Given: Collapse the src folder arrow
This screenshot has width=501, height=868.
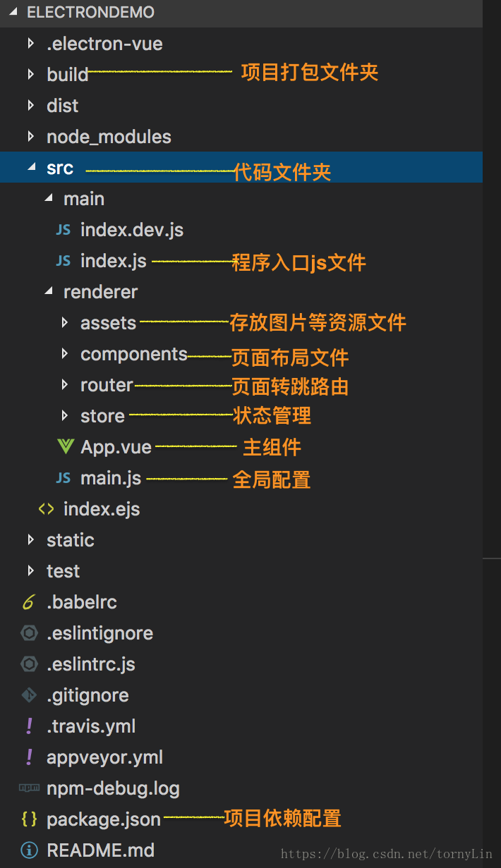Looking at the screenshot, I should [x=30, y=168].
